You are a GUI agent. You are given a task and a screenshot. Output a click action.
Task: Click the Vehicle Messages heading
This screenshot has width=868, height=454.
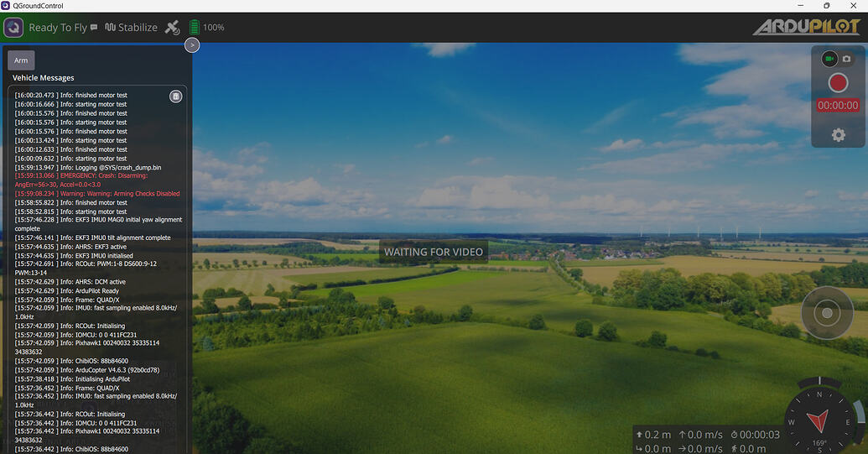coord(43,77)
